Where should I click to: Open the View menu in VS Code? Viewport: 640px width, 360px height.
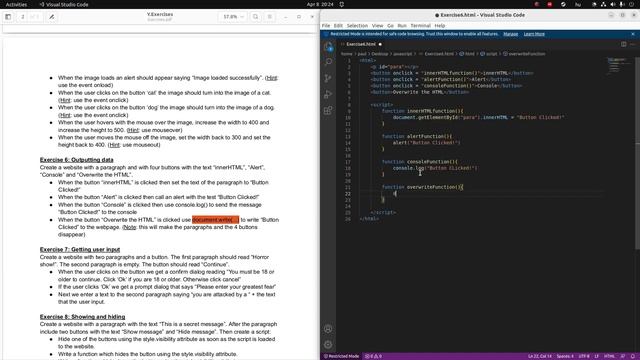click(377, 26)
